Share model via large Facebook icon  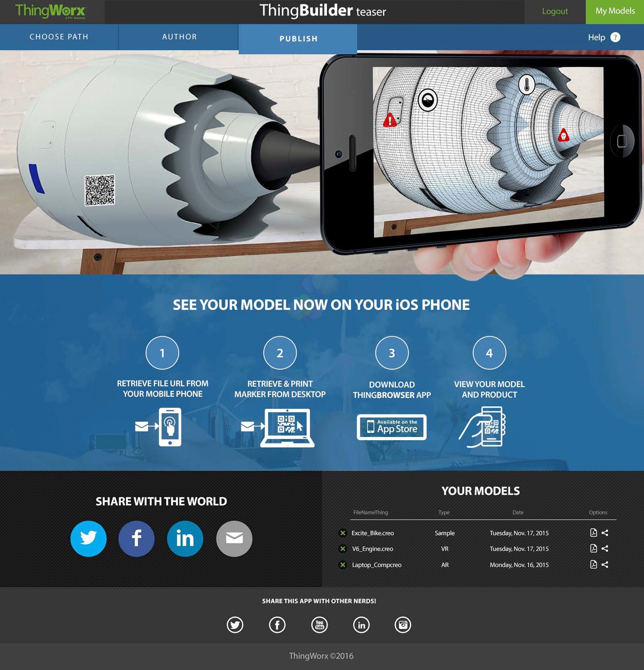(x=136, y=539)
